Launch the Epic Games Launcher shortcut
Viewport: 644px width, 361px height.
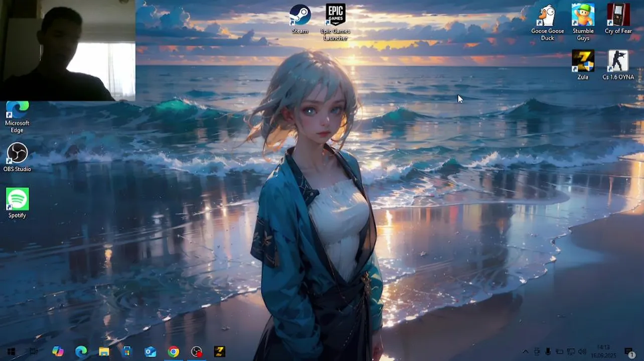point(336,23)
